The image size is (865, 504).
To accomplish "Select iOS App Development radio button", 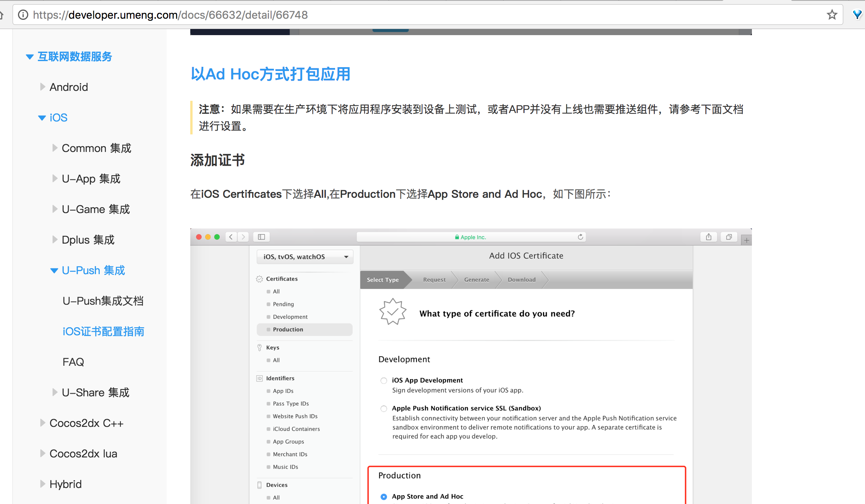I will tap(384, 381).
